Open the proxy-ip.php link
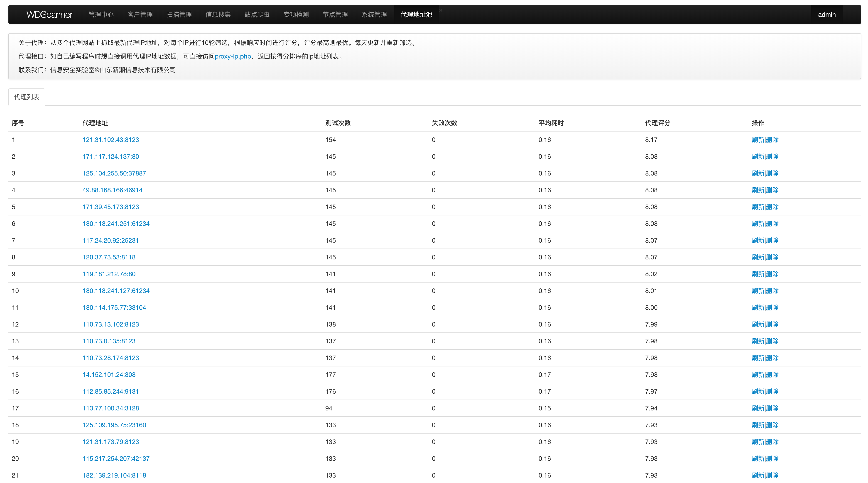868x483 pixels. (233, 56)
